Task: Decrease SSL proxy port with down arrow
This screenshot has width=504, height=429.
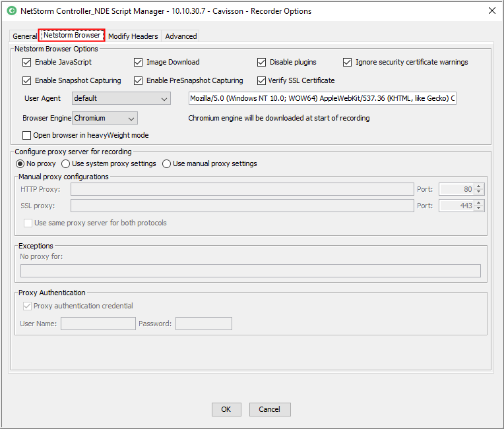Action: (479, 208)
